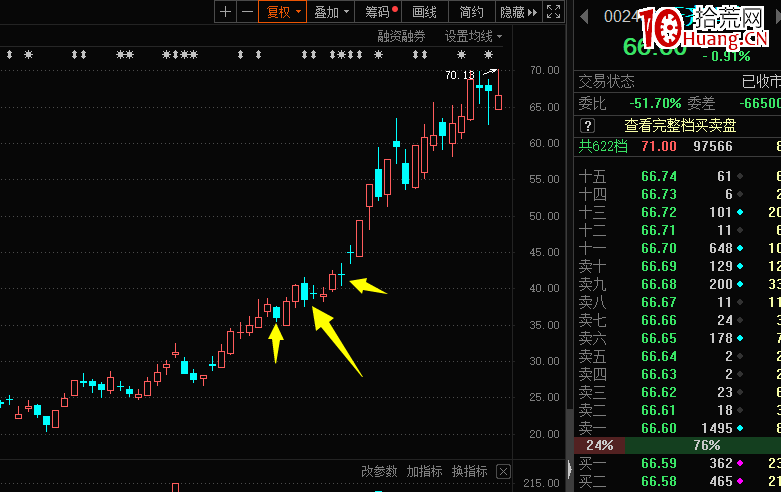Zoom out chart with minus button

248,11
